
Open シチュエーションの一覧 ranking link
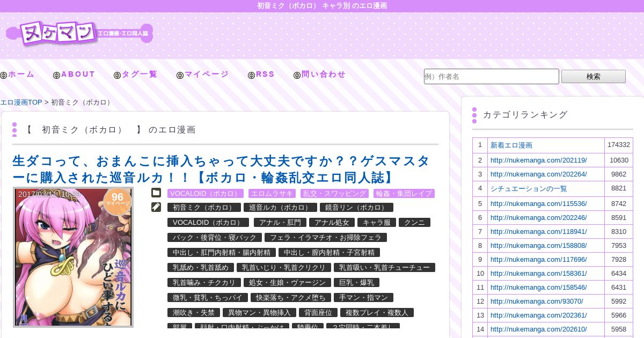click(x=529, y=189)
